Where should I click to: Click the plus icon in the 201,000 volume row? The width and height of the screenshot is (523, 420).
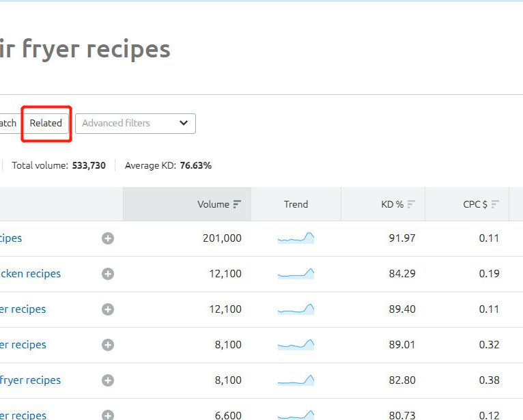click(108, 238)
